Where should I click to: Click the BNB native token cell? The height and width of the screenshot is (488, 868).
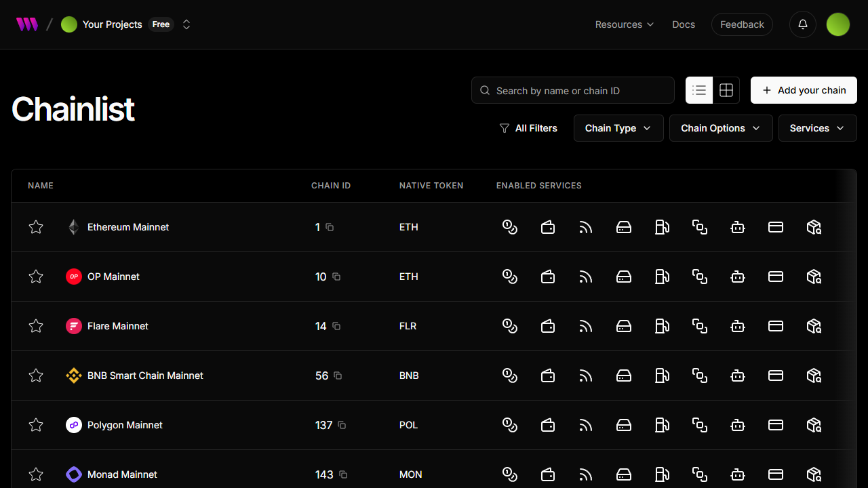click(x=409, y=375)
